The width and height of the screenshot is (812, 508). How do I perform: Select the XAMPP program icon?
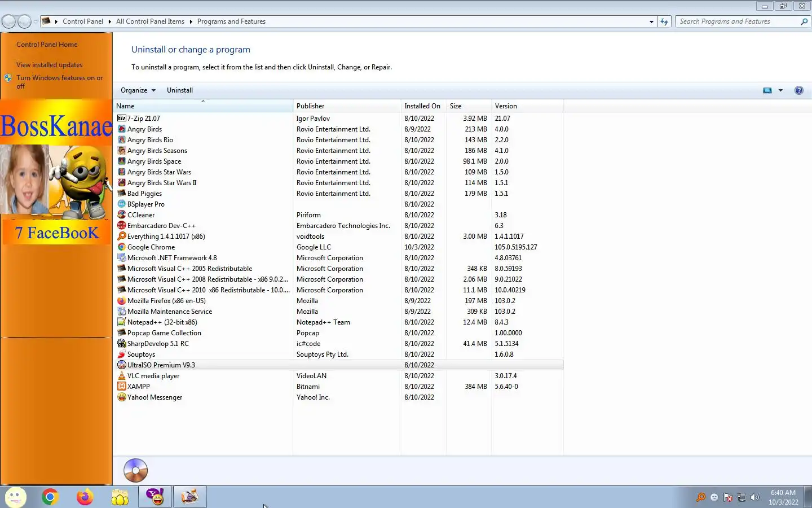[x=121, y=387]
